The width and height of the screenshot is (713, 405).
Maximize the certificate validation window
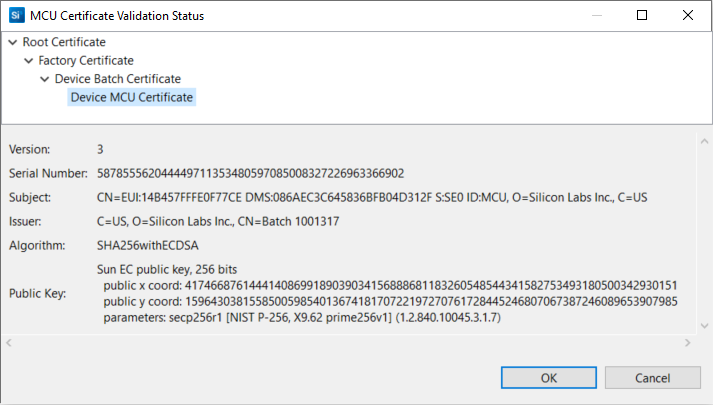click(x=642, y=15)
